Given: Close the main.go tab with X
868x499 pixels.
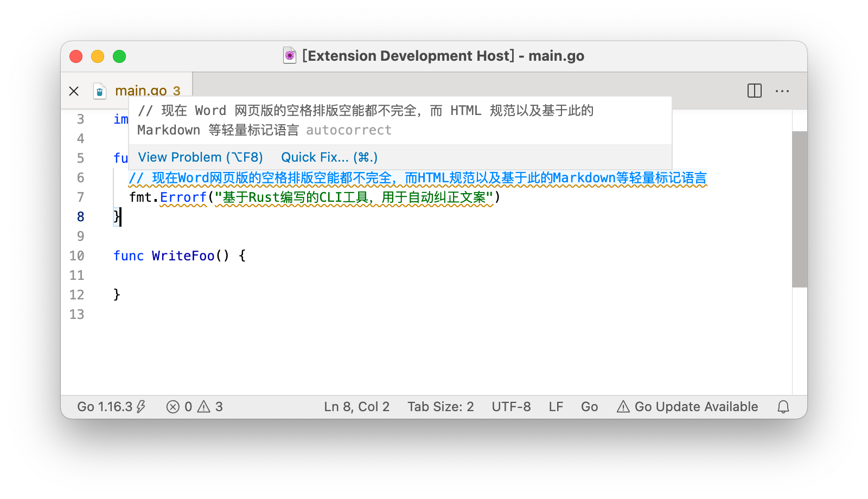Looking at the screenshot, I should click(x=74, y=91).
